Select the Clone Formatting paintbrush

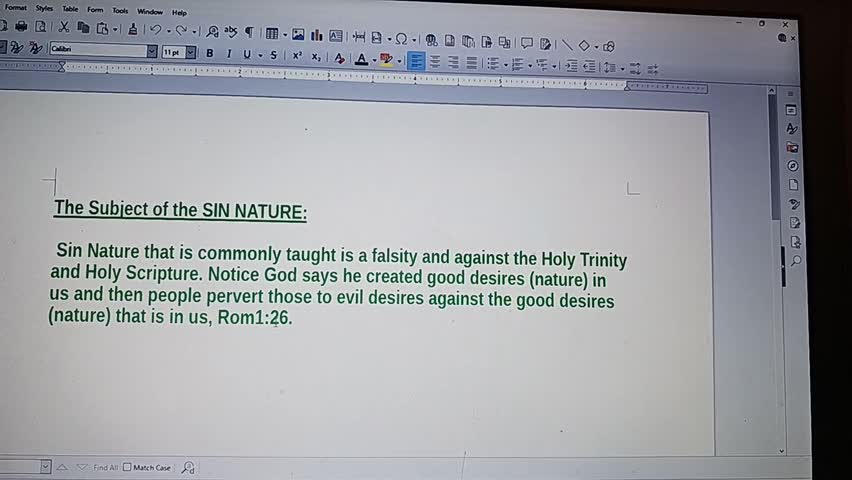(135, 29)
